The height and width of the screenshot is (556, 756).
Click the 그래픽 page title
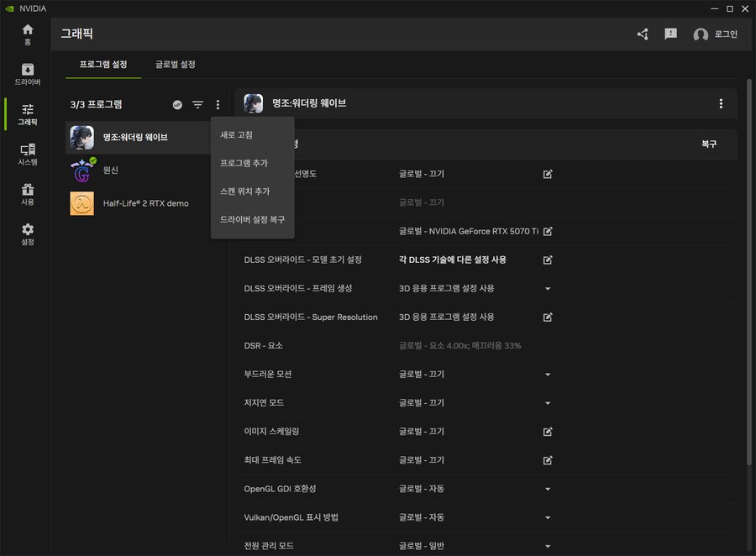click(x=77, y=34)
